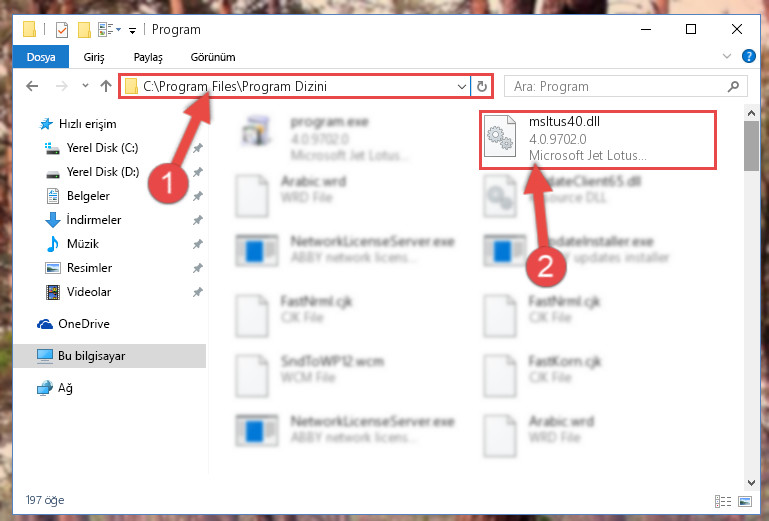Switch to details view icon in status bar
The width and height of the screenshot is (769, 521).
click(723, 501)
